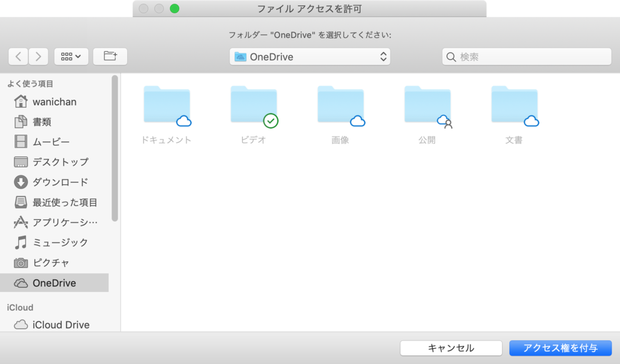Create a new folder using toolbar icon

coord(110,56)
